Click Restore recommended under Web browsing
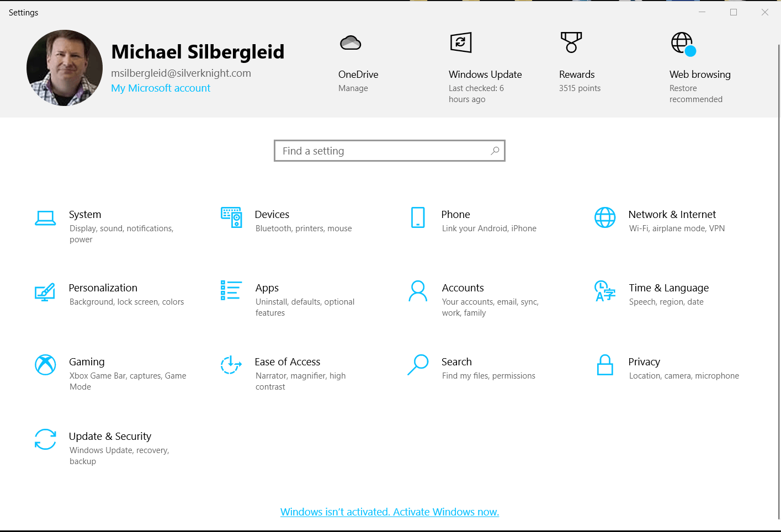781x532 pixels. (x=696, y=94)
